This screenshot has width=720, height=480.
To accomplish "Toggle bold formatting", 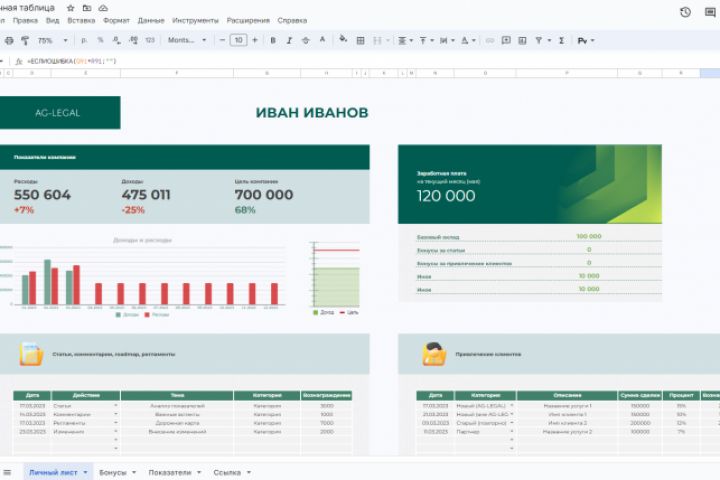I will [273, 40].
